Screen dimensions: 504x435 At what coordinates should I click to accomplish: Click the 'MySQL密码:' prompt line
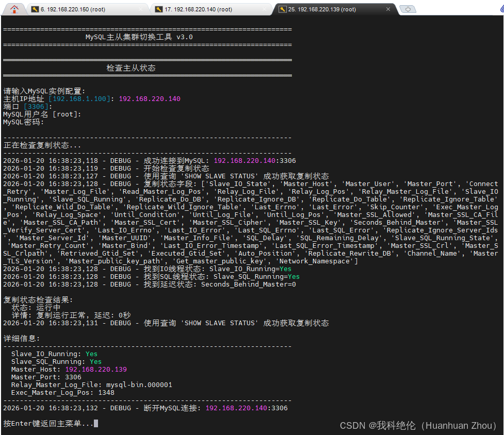(23, 122)
